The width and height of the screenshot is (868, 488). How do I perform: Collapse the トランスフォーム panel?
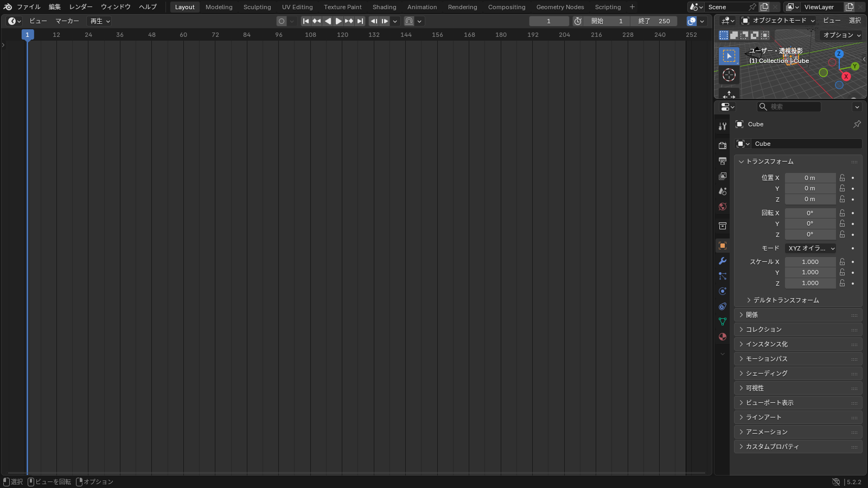click(798, 162)
